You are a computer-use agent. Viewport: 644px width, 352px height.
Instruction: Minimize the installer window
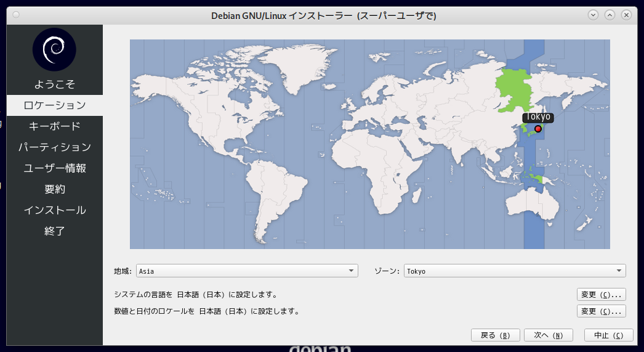pyautogui.click(x=593, y=15)
